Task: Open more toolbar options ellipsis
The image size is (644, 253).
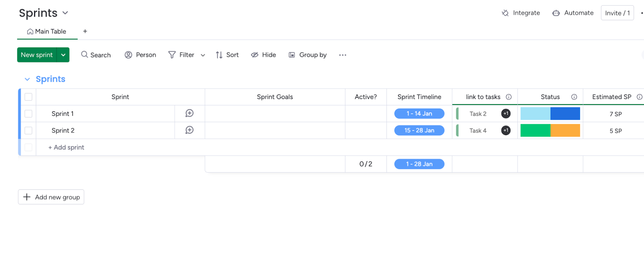Action: click(343, 55)
